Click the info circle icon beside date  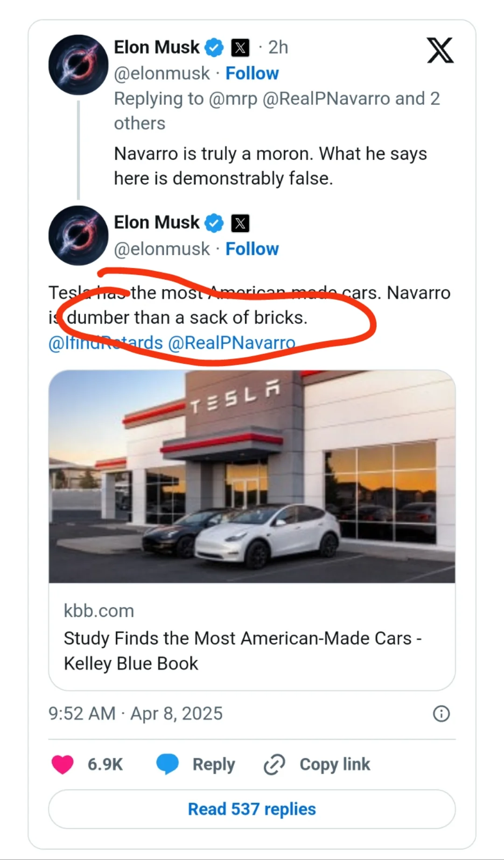coord(441,713)
